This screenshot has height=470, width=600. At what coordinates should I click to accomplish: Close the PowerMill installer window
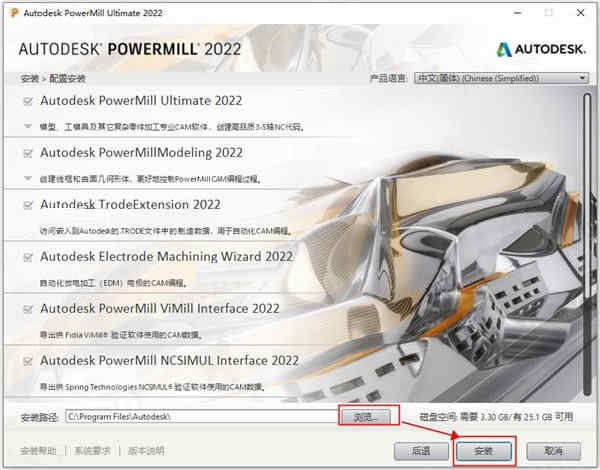[x=580, y=13]
